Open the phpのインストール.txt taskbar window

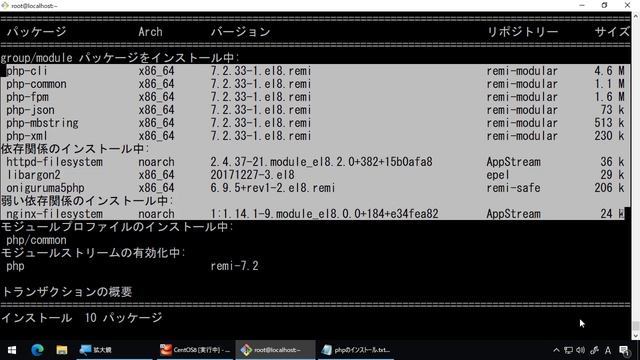pyautogui.click(x=356, y=350)
